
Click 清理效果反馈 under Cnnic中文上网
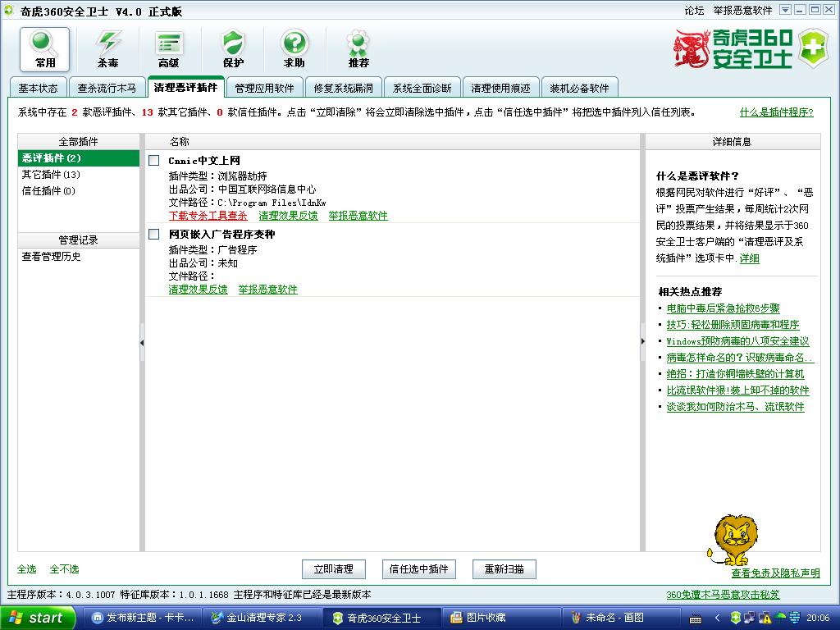click(x=288, y=216)
